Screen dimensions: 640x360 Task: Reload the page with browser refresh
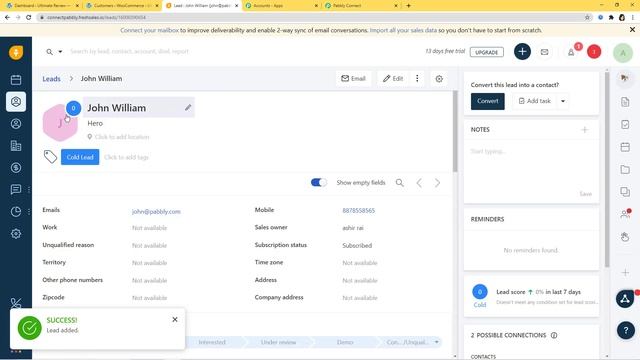click(x=29, y=18)
